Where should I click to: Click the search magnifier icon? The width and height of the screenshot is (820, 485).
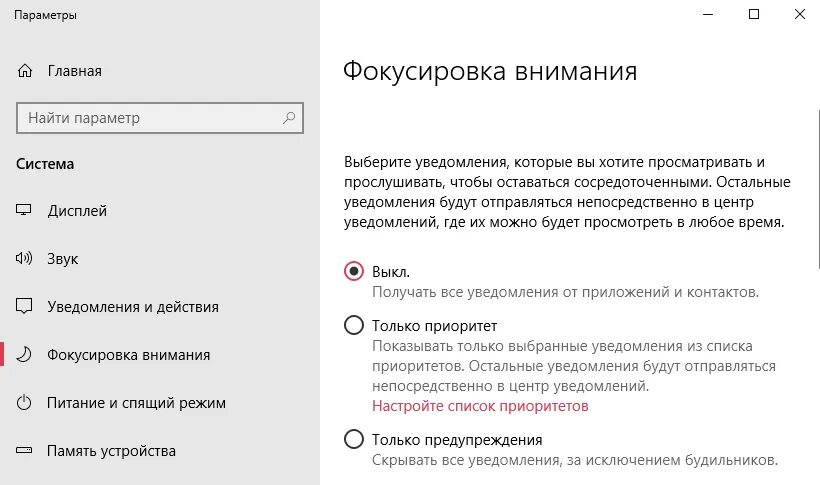point(289,118)
